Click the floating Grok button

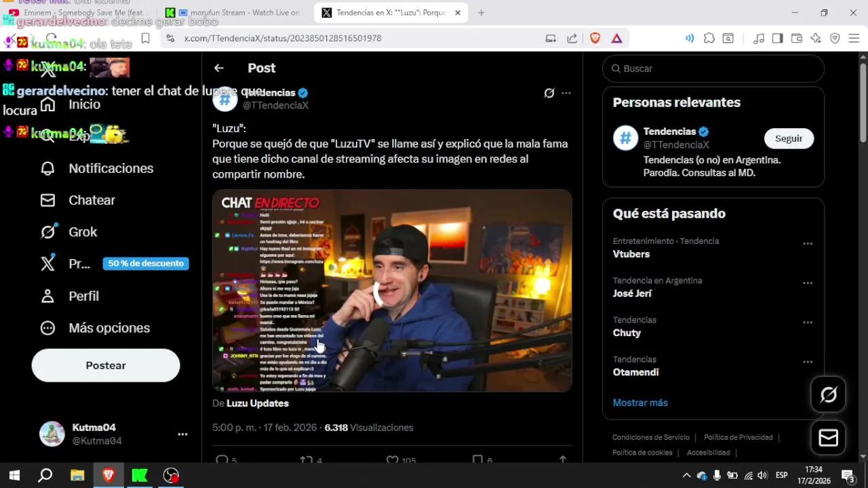click(828, 394)
